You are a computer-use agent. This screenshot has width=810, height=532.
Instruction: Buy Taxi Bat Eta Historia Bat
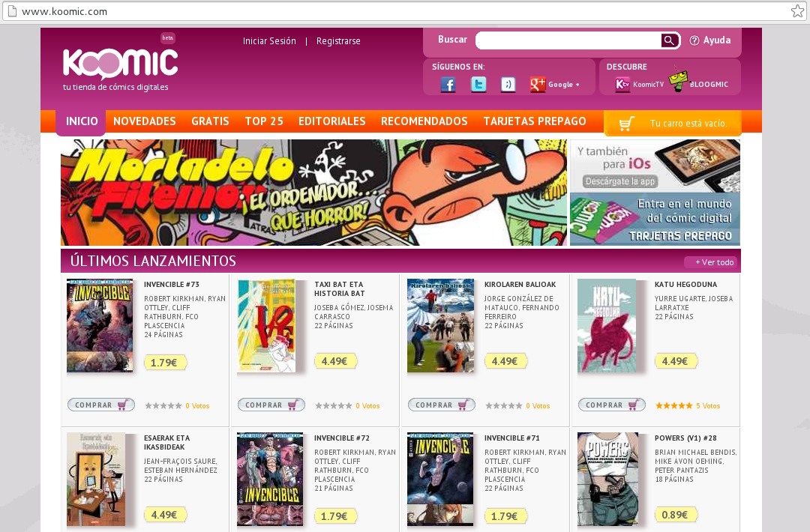[271, 405]
